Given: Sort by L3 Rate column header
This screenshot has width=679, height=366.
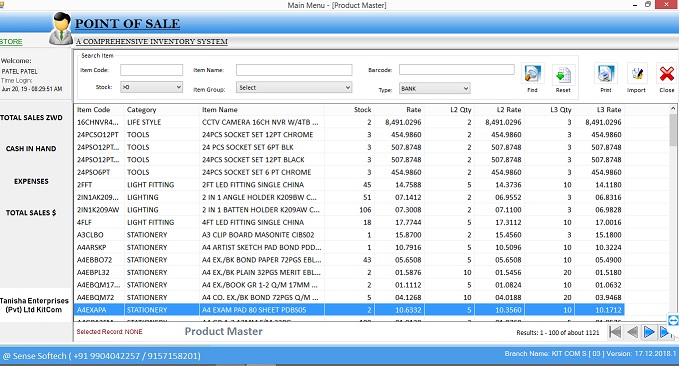Looking at the screenshot, I should [x=599, y=110].
